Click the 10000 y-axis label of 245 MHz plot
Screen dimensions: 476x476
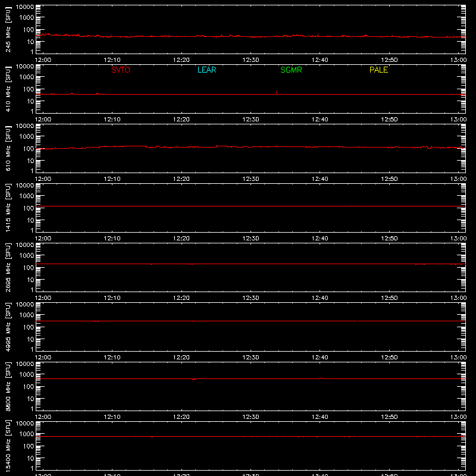(x=25, y=7)
